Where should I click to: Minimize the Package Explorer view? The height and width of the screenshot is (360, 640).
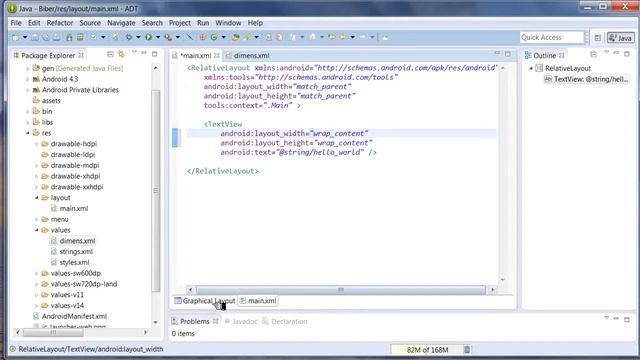(144, 53)
